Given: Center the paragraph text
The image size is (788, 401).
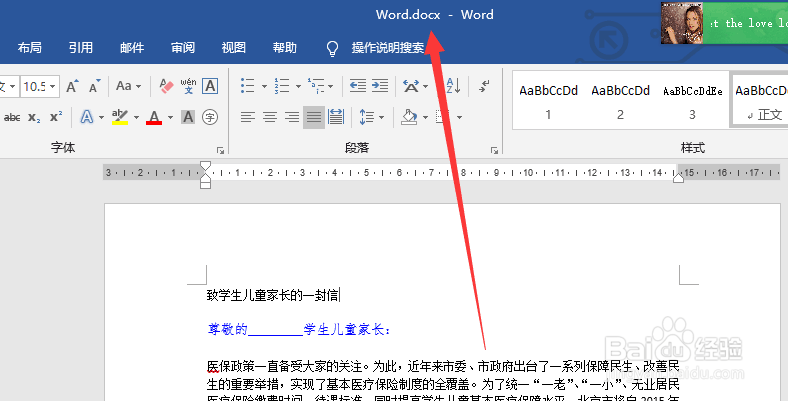Looking at the screenshot, I should [270, 118].
